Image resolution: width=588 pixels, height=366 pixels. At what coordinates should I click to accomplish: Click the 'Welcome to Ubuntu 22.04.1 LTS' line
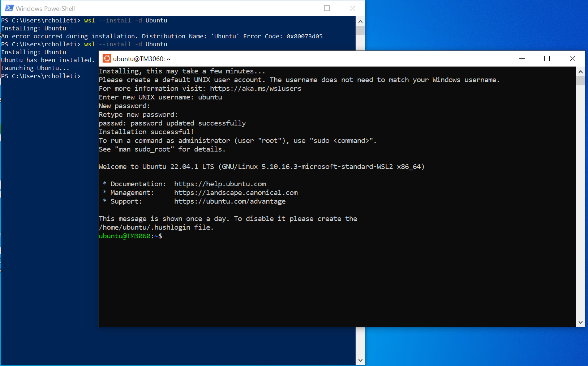coord(262,167)
